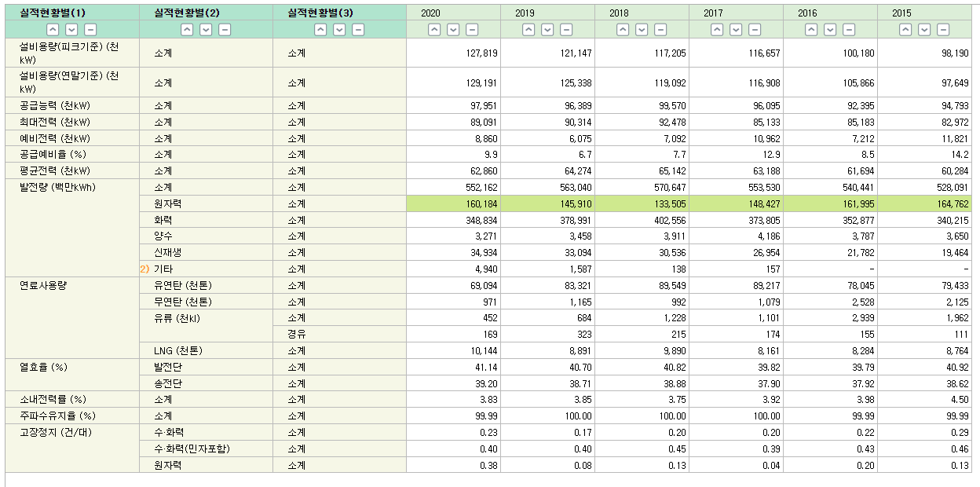Screen dimensions: 980x487
Task: Select the 주파수유지율 (%) row label
Action: point(57,416)
